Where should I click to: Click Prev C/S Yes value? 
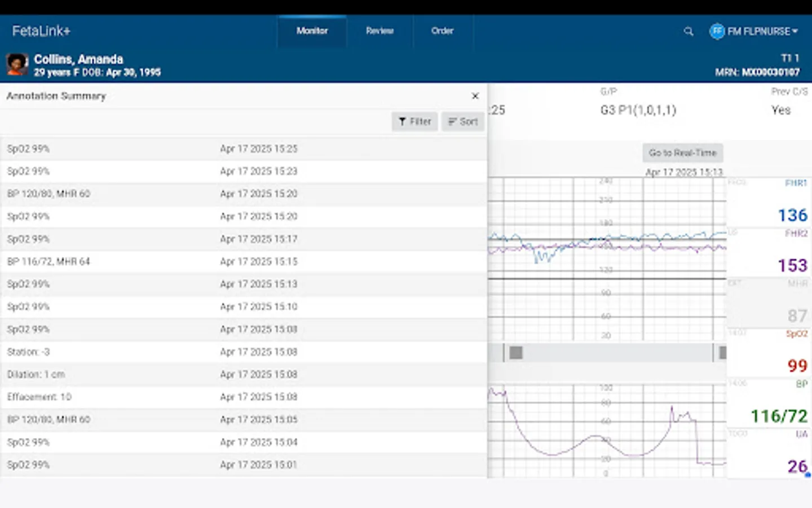[781, 110]
